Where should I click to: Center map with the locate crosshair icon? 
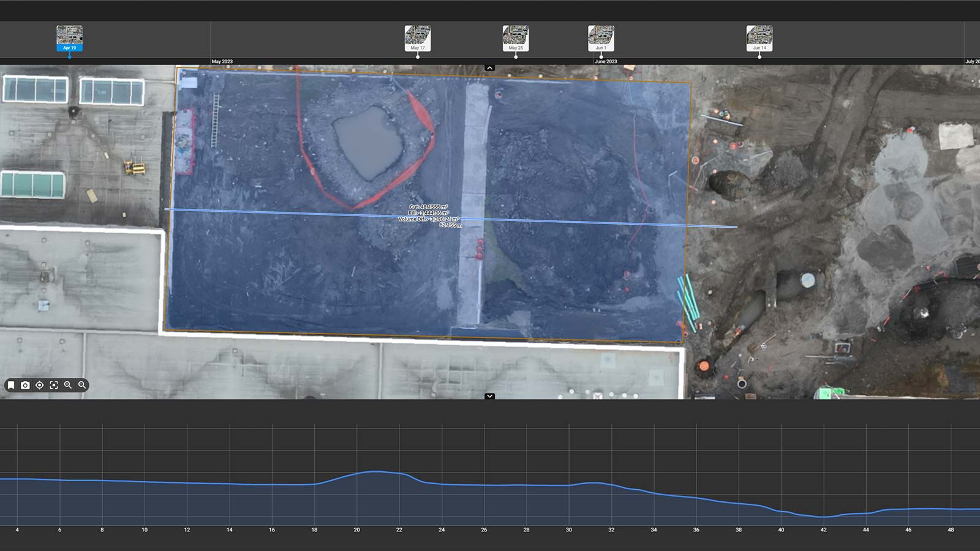39,385
